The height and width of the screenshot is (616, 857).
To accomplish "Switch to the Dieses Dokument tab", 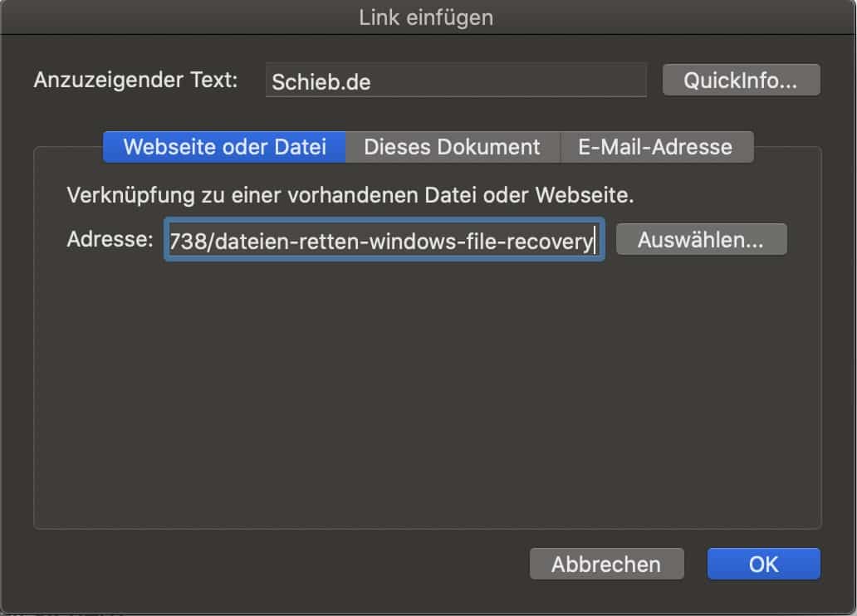I will pos(453,148).
